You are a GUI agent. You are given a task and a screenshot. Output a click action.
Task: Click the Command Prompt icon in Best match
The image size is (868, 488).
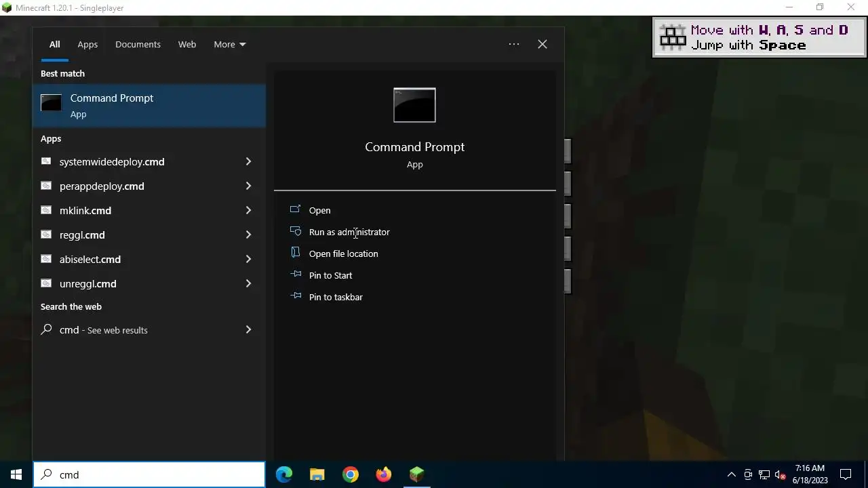51,103
